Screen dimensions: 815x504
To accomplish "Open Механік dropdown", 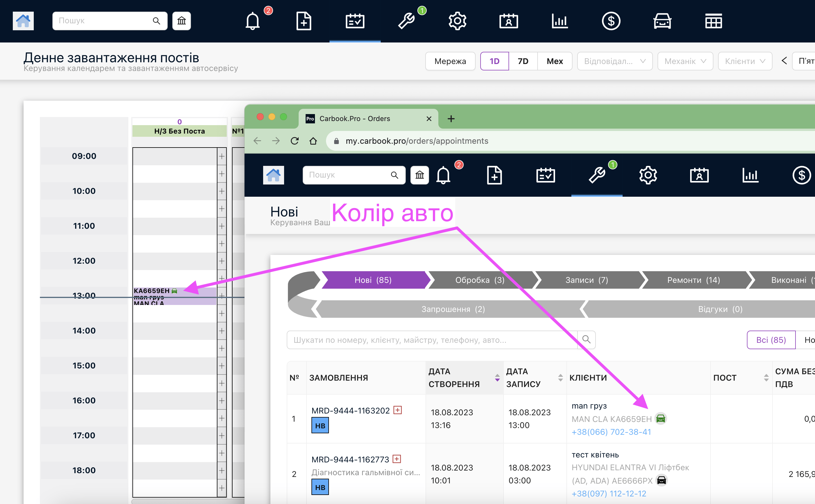I will click(685, 61).
